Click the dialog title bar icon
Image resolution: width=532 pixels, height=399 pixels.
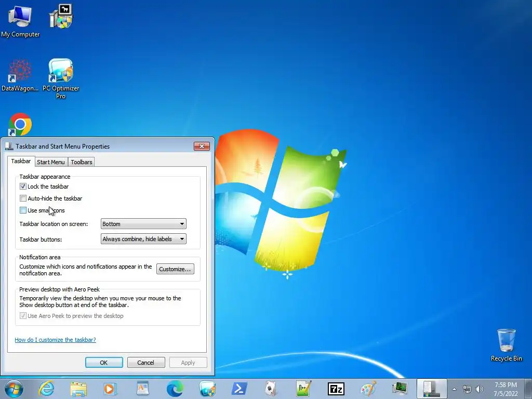tap(9, 146)
